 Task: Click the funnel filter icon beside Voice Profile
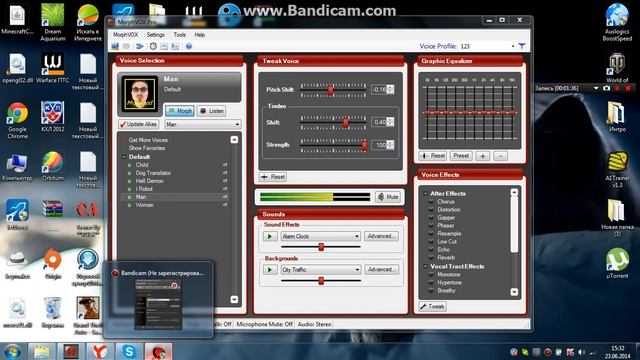(x=522, y=46)
